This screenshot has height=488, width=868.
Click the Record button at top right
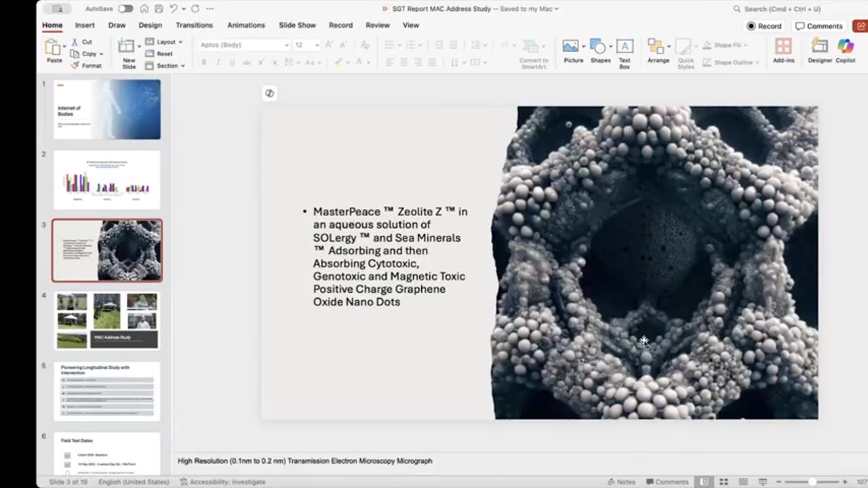(x=764, y=26)
